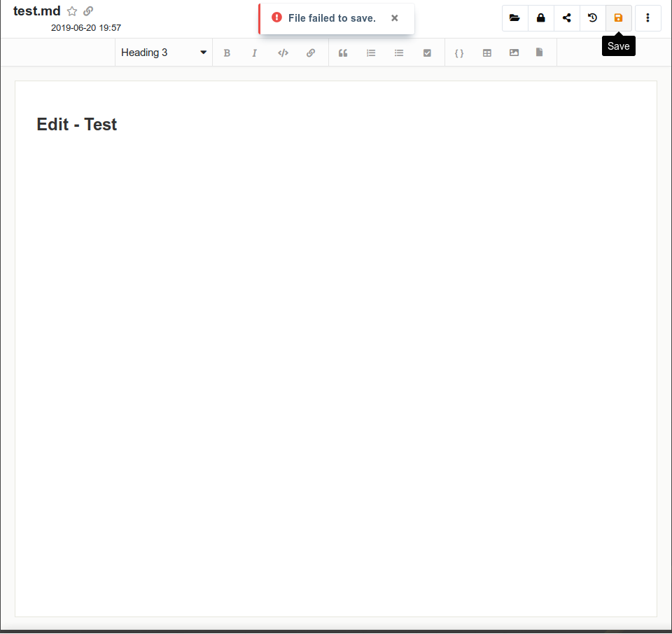
Task: Insert a hyperlink from the formatting toolbar
Action: (311, 53)
